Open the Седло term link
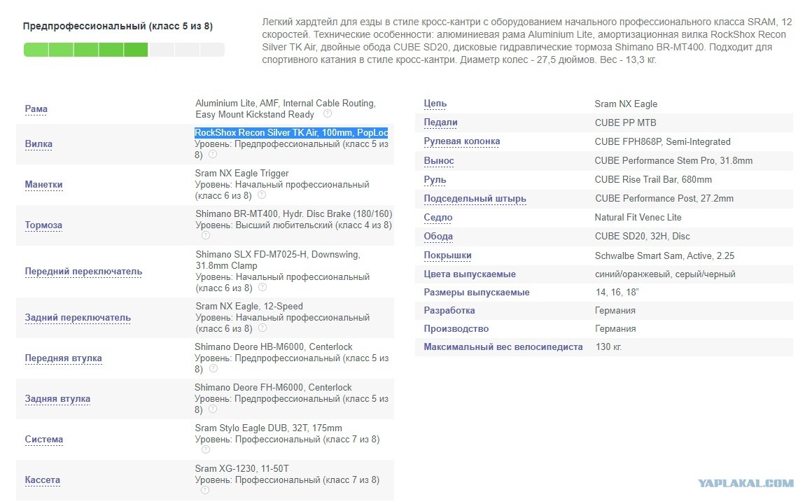The image size is (812, 504). tap(438, 218)
